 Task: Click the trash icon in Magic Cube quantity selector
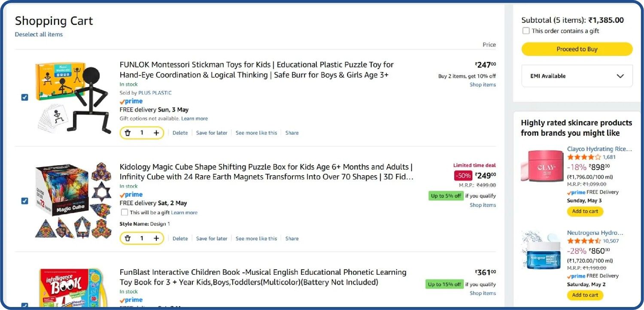click(x=128, y=238)
